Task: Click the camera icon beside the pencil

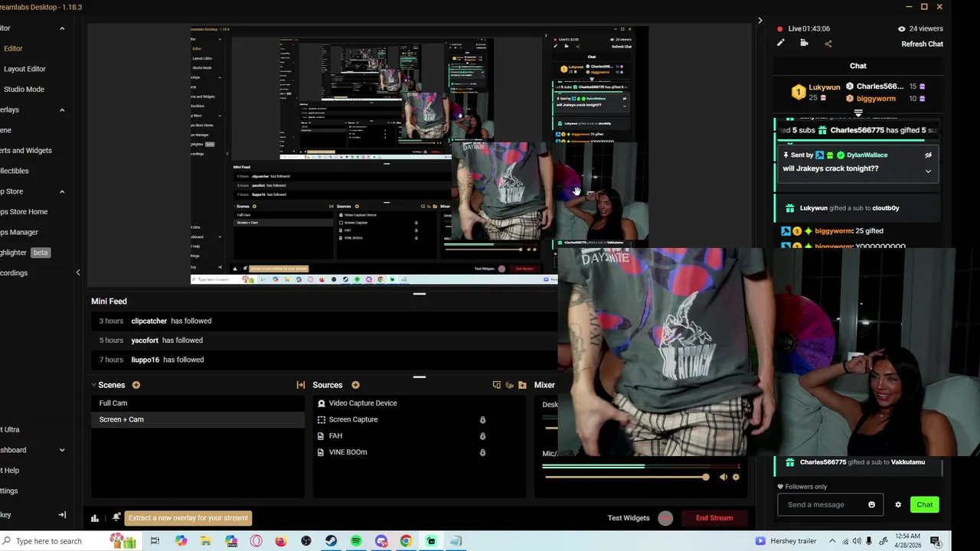Action: [x=804, y=44]
